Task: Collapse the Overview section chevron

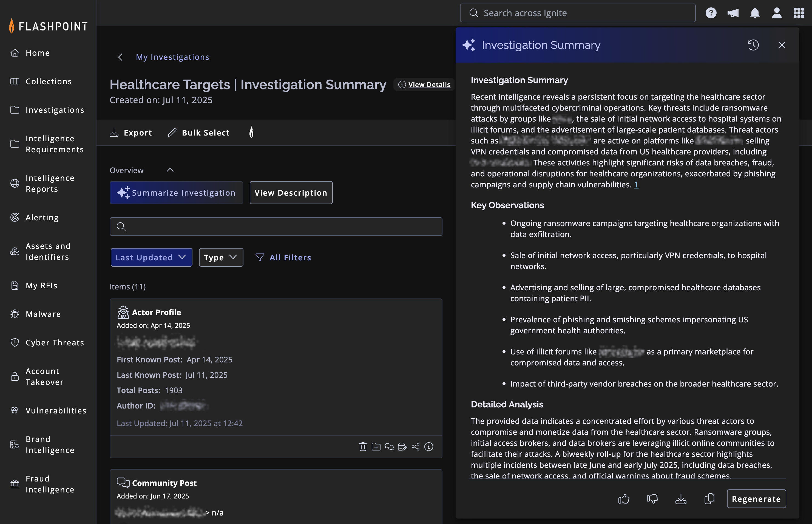Action: tap(170, 170)
